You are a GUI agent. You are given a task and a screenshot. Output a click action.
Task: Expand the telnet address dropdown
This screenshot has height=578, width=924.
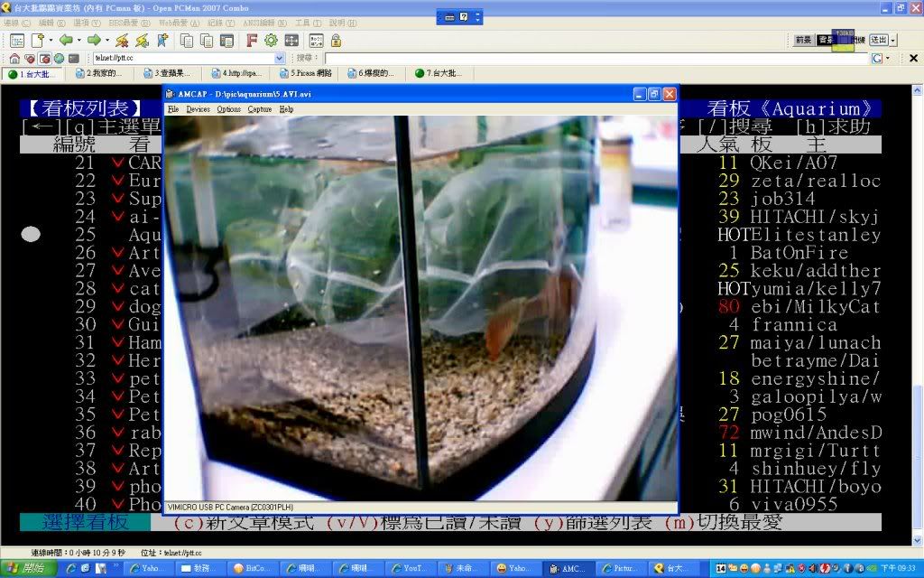pyautogui.click(x=280, y=58)
